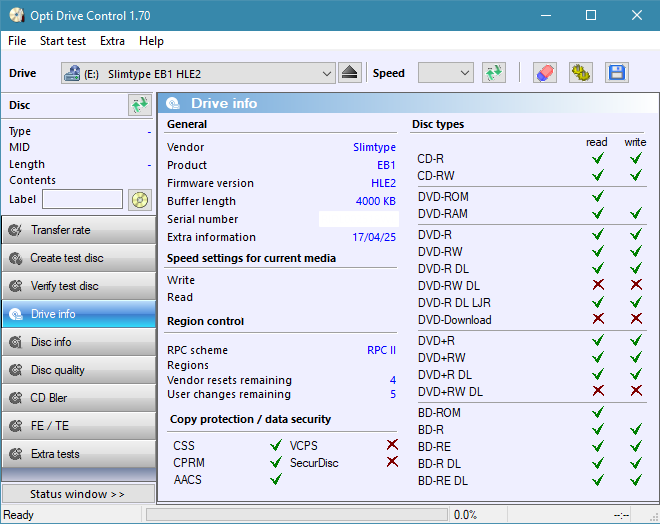Click the Extra information date 17/04/25

pyautogui.click(x=374, y=237)
